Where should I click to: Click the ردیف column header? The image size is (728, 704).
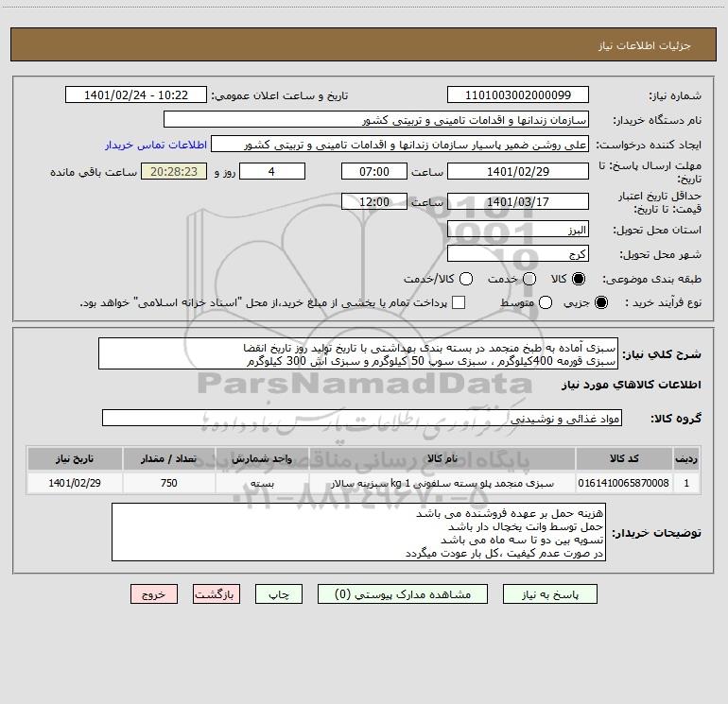coord(686,458)
